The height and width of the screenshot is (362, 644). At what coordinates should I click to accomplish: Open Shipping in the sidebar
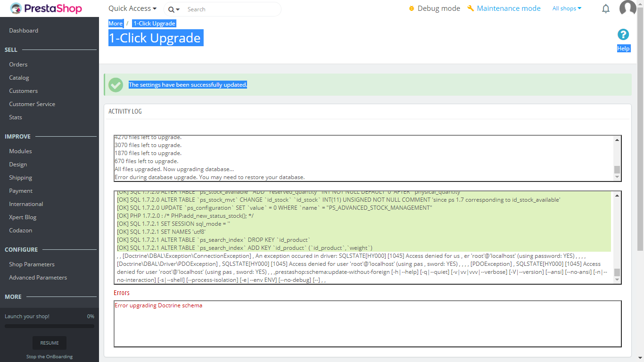click(x=21, y=178)
